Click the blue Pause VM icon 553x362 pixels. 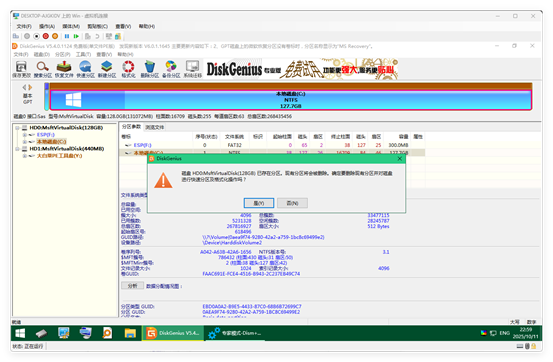point(67,36)
